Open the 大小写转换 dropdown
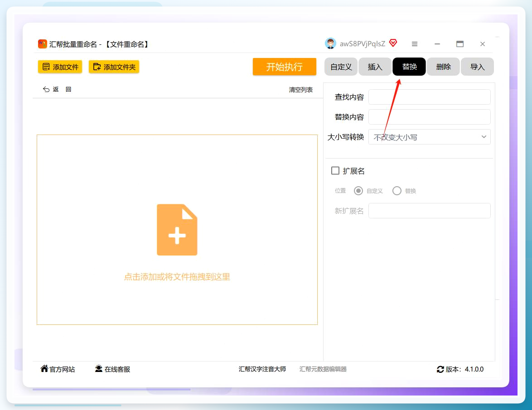 (x=429, y=137)
